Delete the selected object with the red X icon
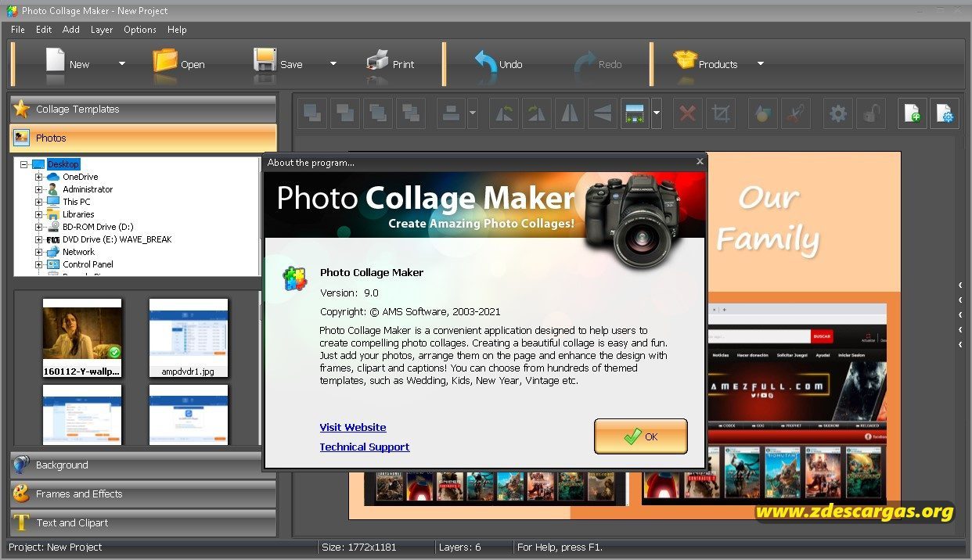The width and height of the screenshot is (972, 560). coord(688,114)
